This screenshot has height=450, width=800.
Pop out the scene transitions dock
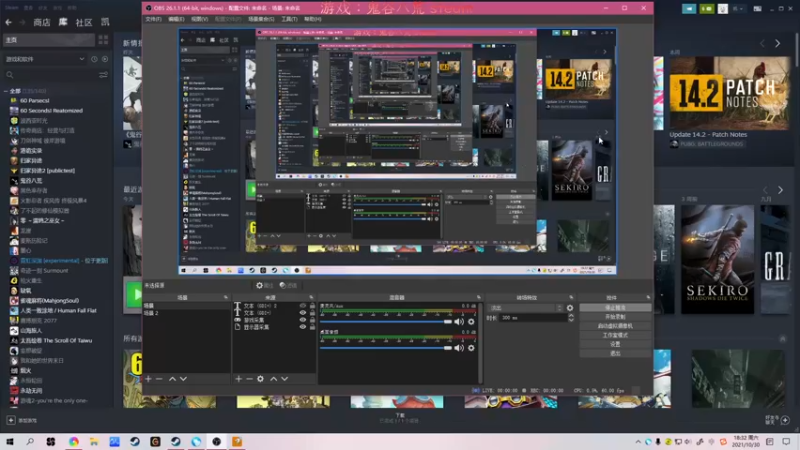pyautogui.click(x=571, y=297)
